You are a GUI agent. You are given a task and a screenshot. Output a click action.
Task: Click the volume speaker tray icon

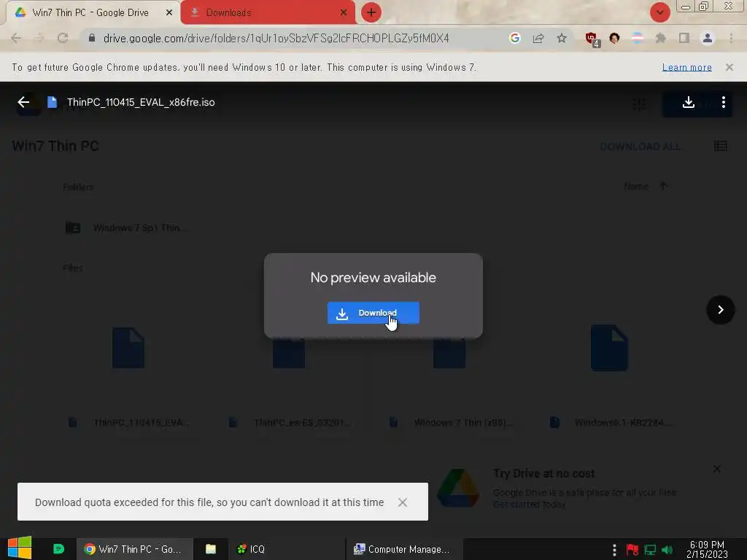pos(667,550)
